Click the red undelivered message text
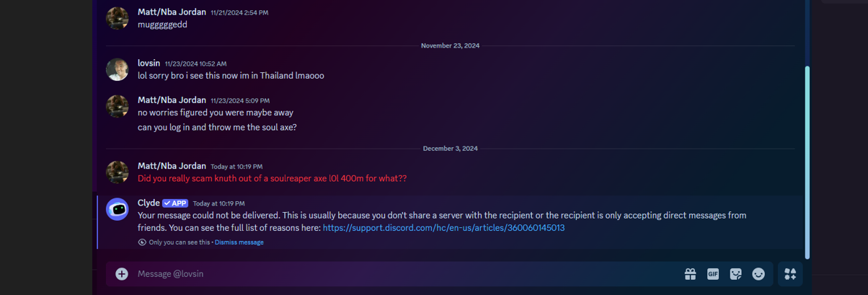Image resolution: width=868 pixels, height=295 pixels. click(272, 178)
